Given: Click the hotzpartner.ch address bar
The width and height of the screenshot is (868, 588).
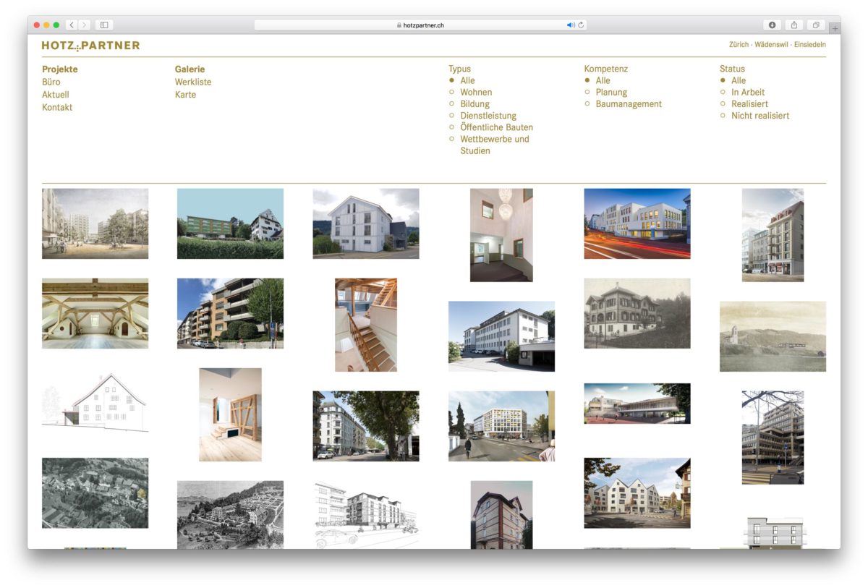Looking at the screenshot, I should (x=420, y=25).
